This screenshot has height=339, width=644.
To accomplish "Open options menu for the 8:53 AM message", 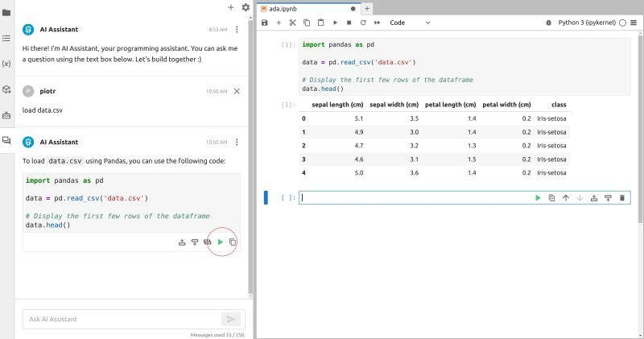I will 237,30.
